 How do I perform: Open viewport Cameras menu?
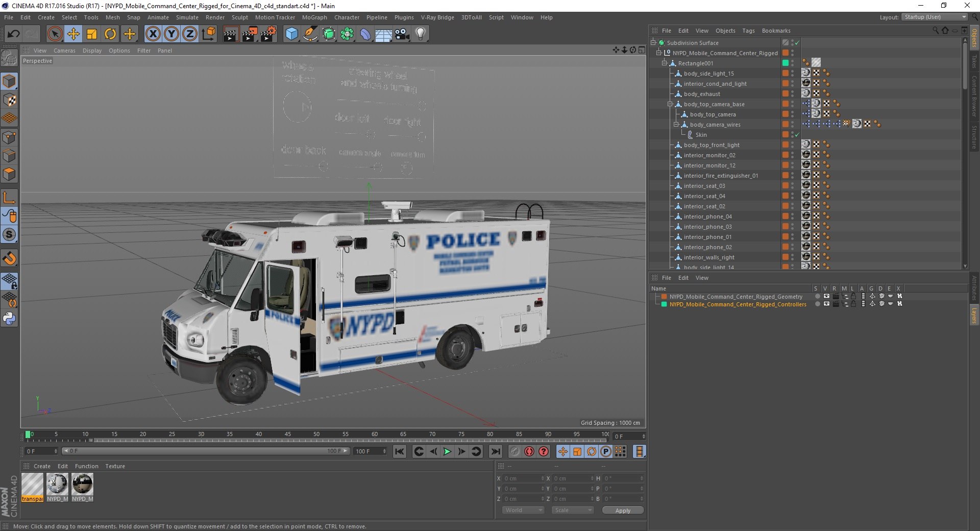pyautogui.click(x=64, y=51)
